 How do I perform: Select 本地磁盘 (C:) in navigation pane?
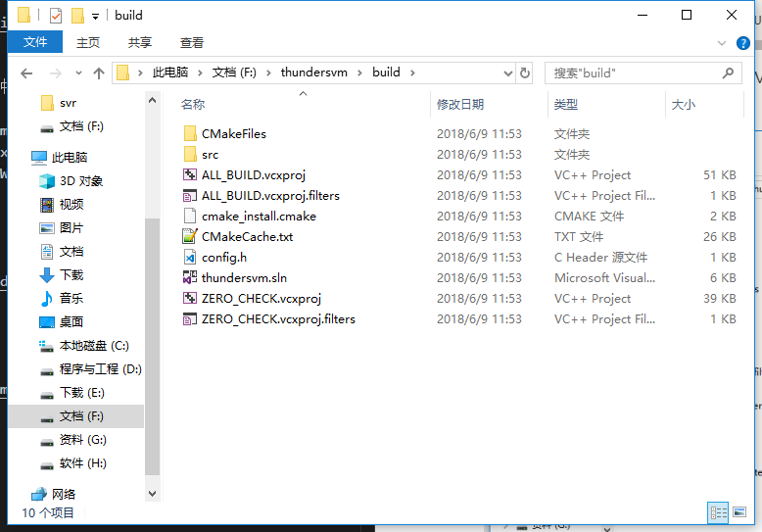[x=94, y=346]
